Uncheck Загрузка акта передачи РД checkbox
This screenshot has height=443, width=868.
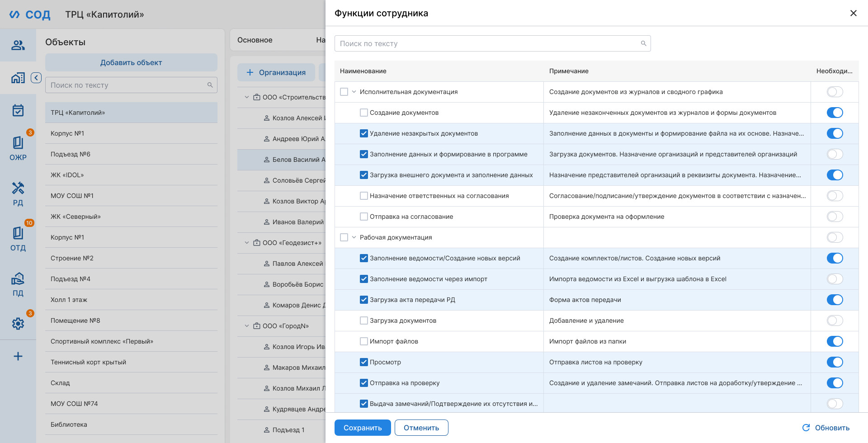(x=363, y=300)
